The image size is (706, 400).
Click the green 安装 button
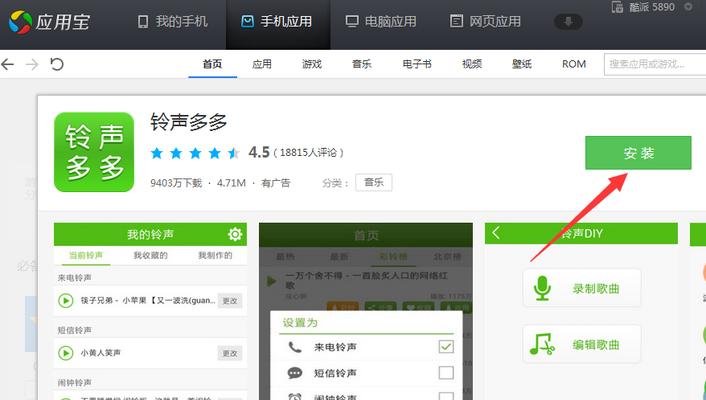[638, 153]
